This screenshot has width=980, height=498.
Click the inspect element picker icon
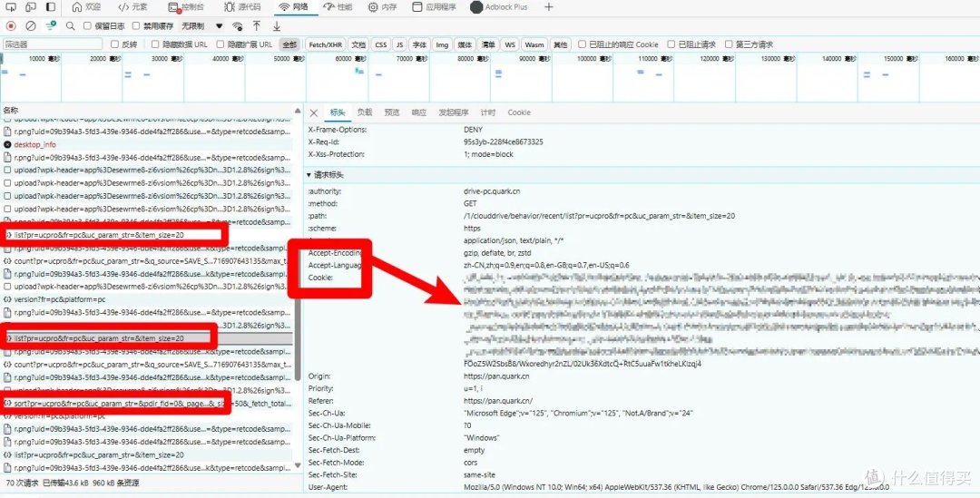pos(11,7)
